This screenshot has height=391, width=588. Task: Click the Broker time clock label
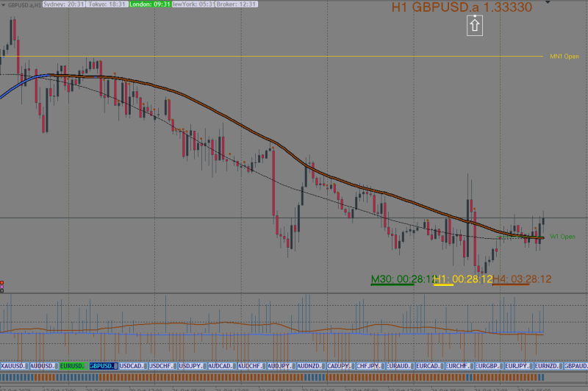coord(237,4)
